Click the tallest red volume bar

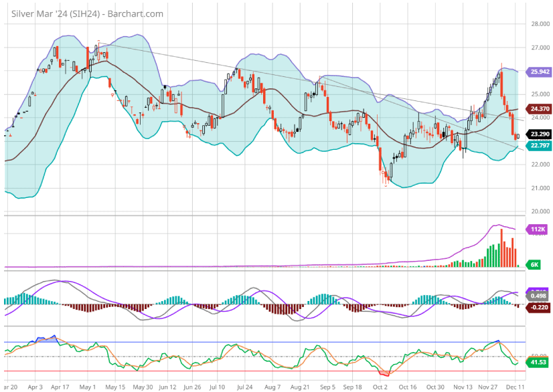click(x=501, y=248)
